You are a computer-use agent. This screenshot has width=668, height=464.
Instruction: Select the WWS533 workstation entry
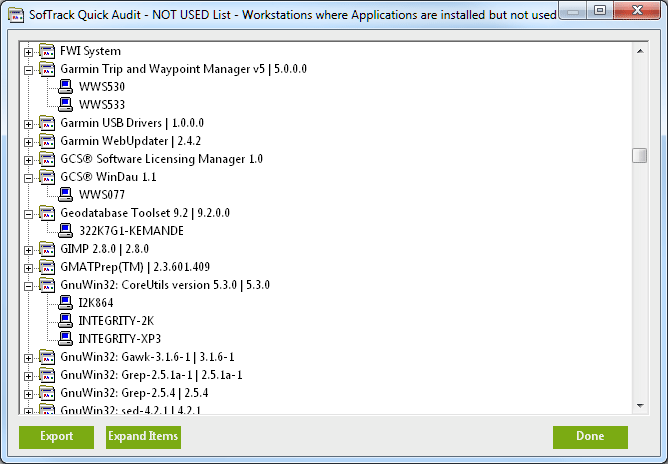tap(102, 105)
